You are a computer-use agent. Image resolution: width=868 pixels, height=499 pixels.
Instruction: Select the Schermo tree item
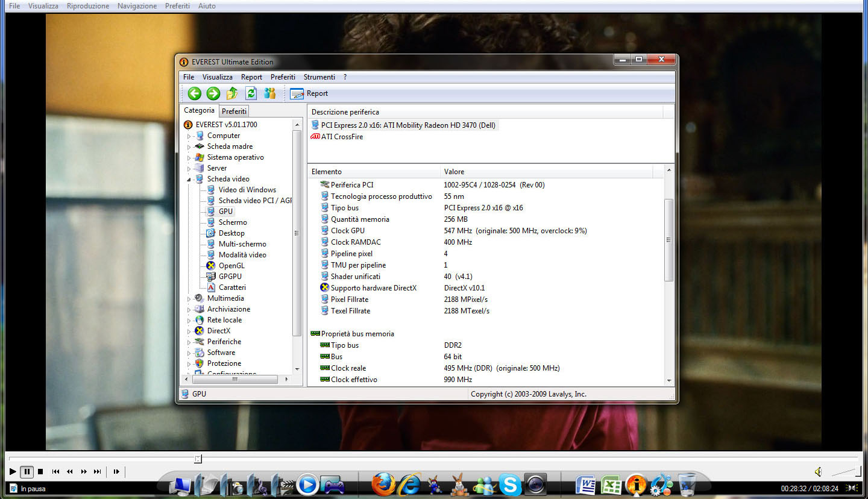tap(233, 222)
